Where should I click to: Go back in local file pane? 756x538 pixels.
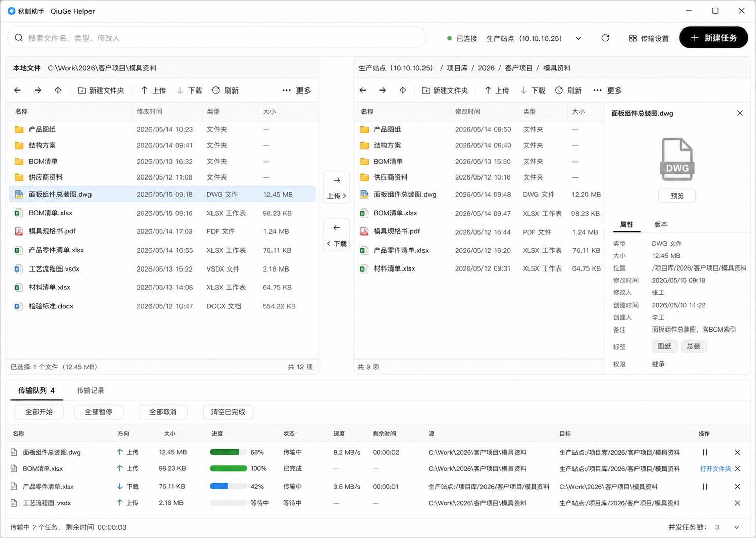pyautogui.click(x=18, y=90)
